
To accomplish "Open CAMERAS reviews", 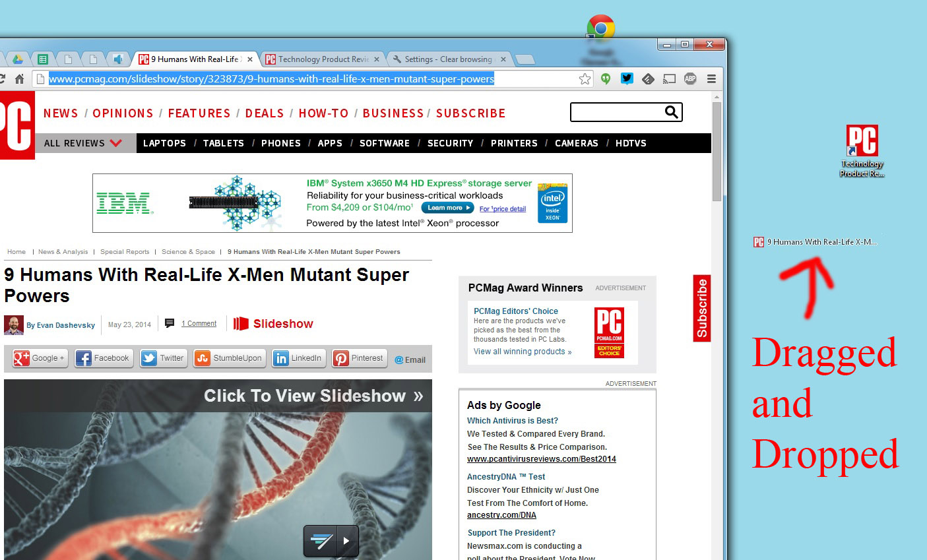I will click(x=577, y=143).
